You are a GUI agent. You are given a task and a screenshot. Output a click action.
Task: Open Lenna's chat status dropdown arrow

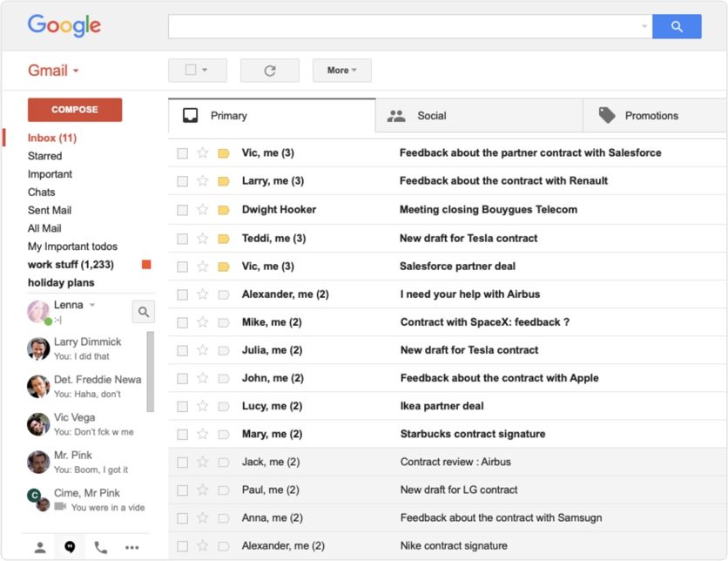tap(92, 305)
